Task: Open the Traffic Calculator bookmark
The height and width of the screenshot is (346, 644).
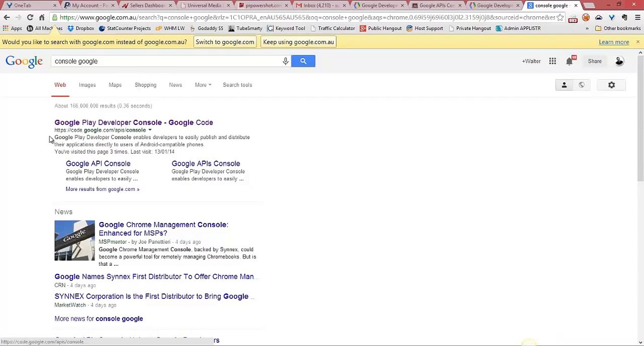Action: [332, 28]
